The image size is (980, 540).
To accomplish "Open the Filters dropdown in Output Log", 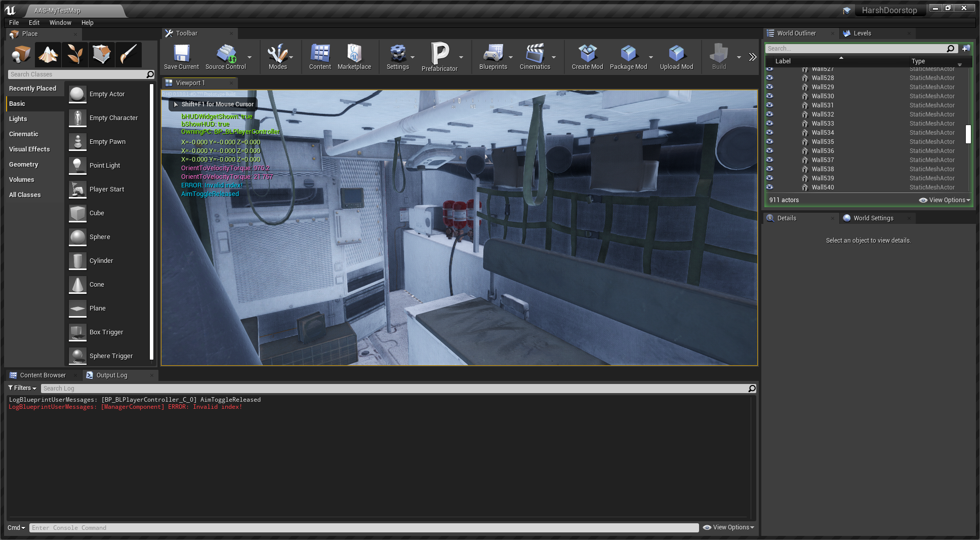I will (x=23, y=388).
